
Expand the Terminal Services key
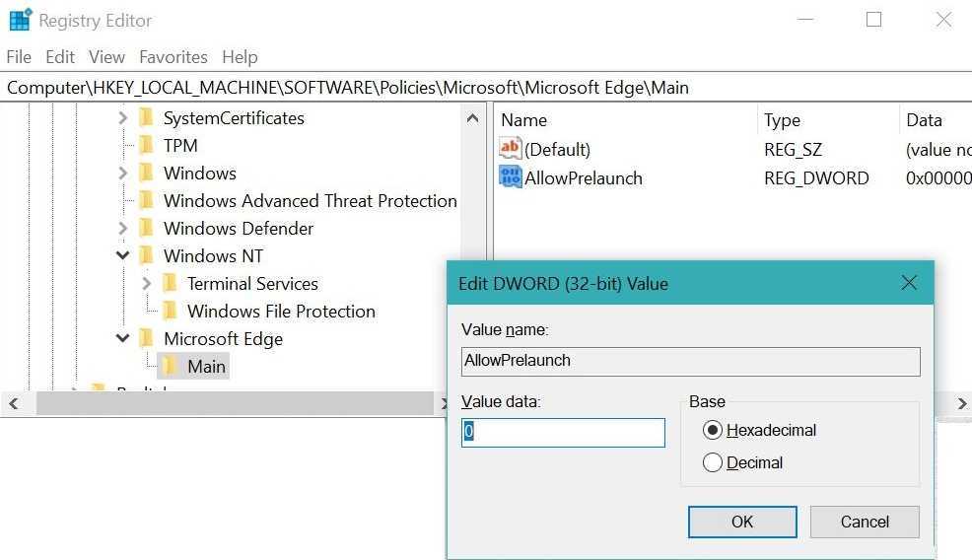(x=146, y=283)
